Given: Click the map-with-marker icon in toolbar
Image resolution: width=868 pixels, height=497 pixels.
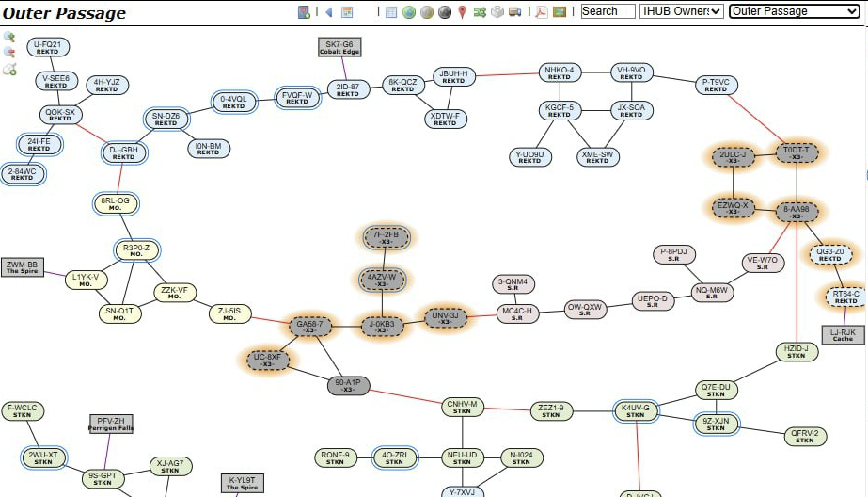Looking at the screenshot, I should point(304,11).
